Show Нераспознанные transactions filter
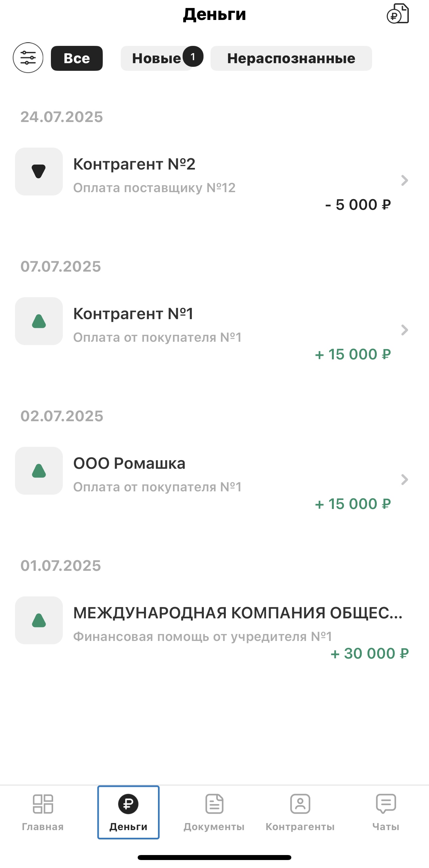Screen dimensions: 429x868 pyautogui.click(x=291, y=58)
